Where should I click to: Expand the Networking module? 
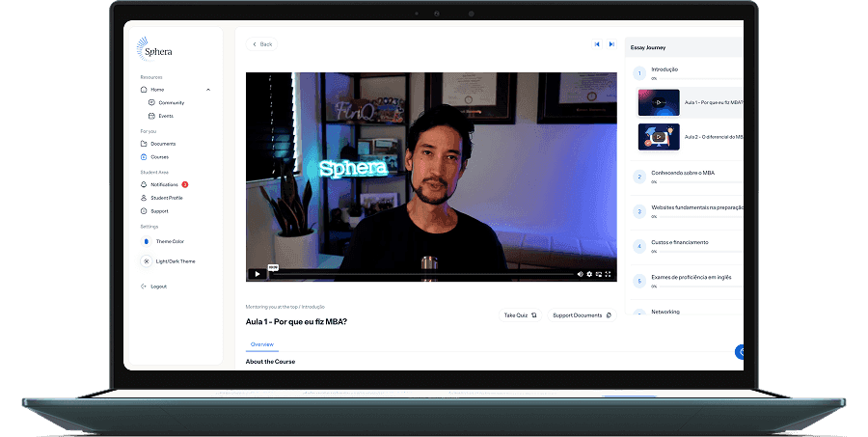point(688,312)
